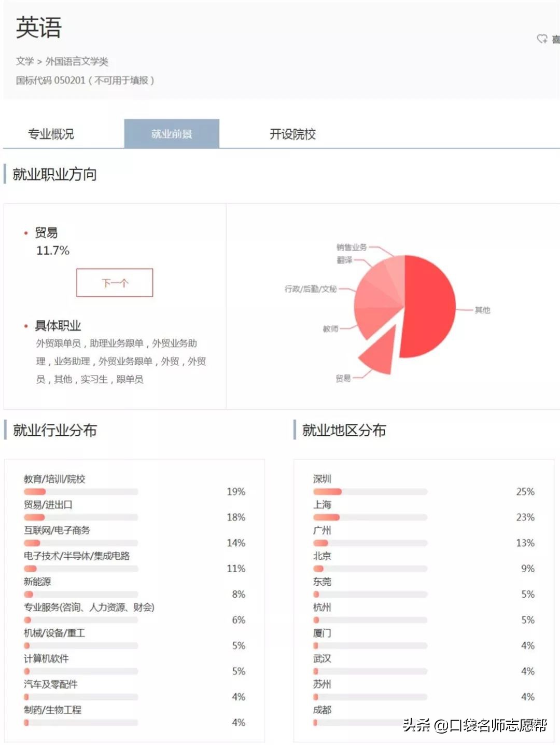Image resolution: width=560 pixels, height=745 pixels.
Task: Switch to the 专业概况 tab
Action: pos(52,134)
